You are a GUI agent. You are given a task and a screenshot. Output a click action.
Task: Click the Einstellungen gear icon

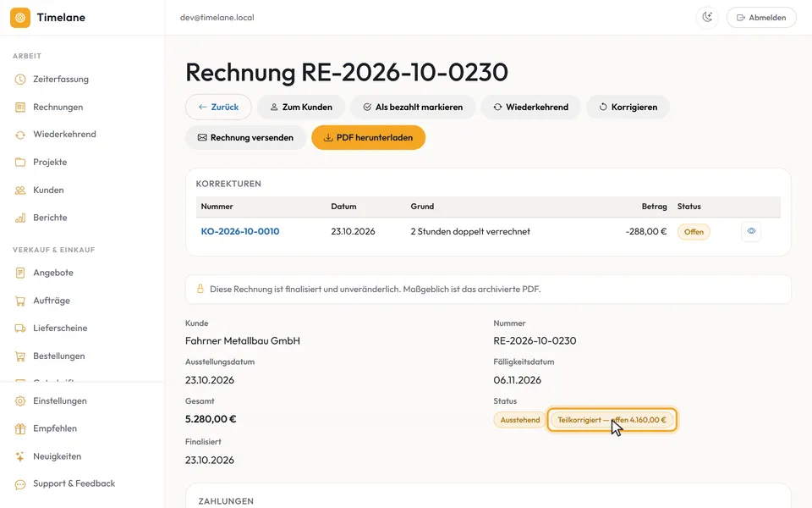pyautogui.click(x=20, y=401)
